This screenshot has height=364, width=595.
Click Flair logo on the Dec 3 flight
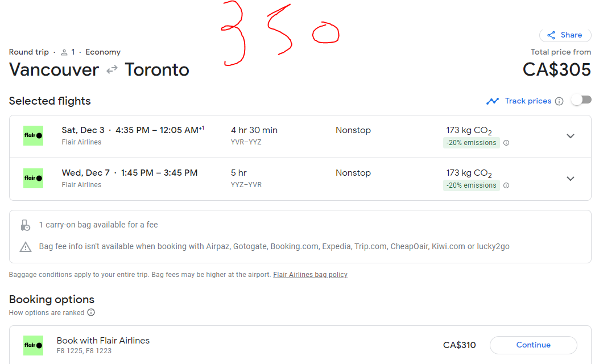point(33,136)
